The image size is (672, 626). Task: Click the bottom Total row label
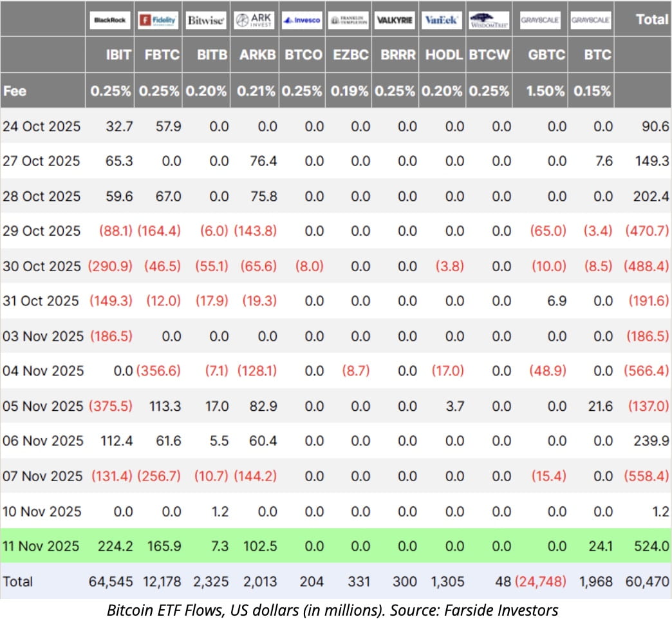click(17, 582)
